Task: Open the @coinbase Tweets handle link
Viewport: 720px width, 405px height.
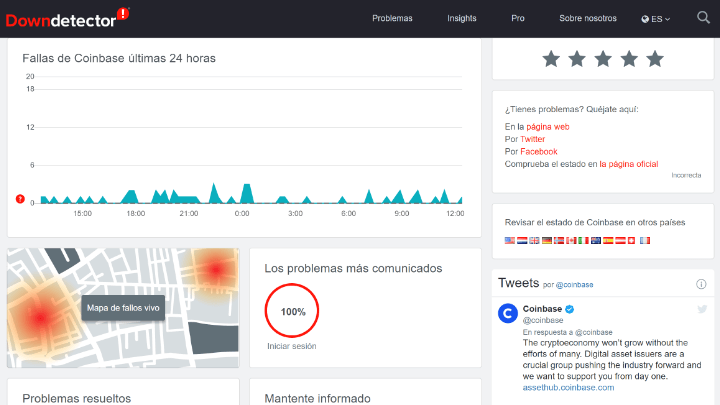Action: pyautogui.click(x=574, y=285)
